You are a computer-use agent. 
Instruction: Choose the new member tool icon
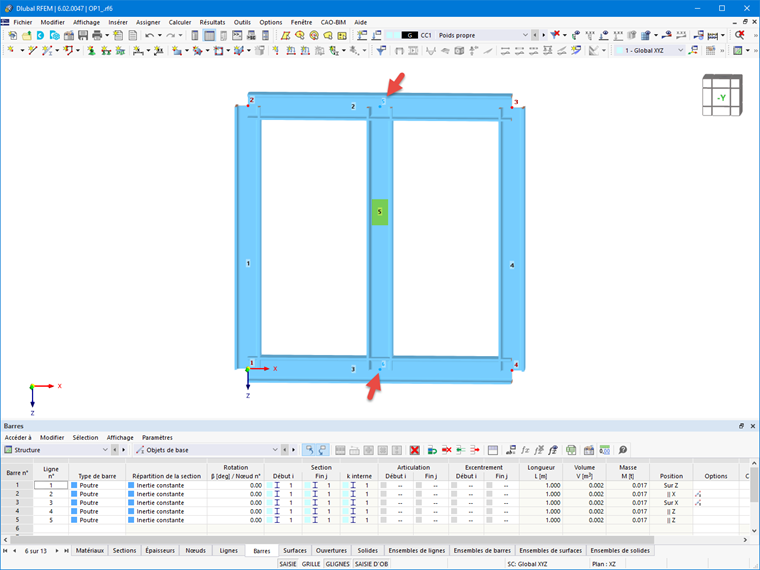(x=47, y=50)
